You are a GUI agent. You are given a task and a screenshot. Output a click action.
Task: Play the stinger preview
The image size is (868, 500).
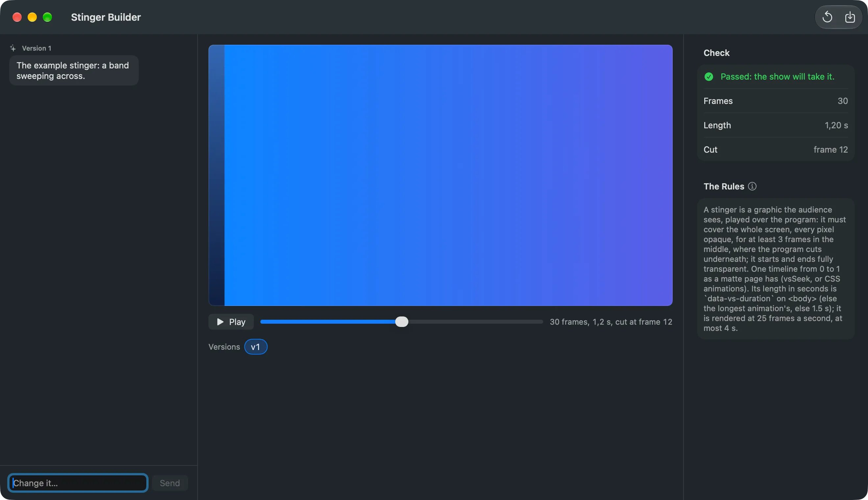(x=231, y=322)
